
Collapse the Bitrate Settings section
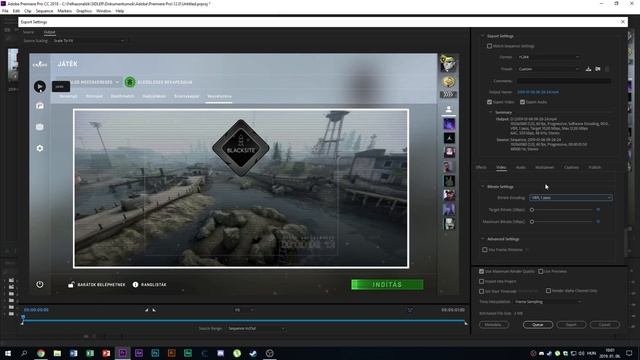point(482,187)
